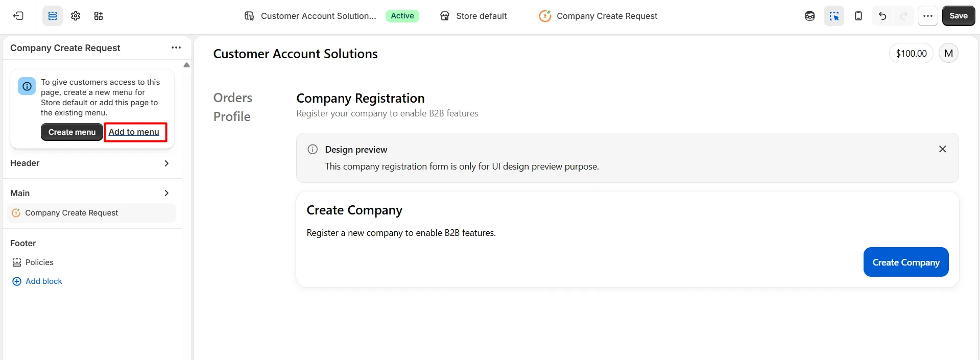Click the Active status badge
This screenshot has width=980, height=360.
pyautogui.click(x=402, y=16)
